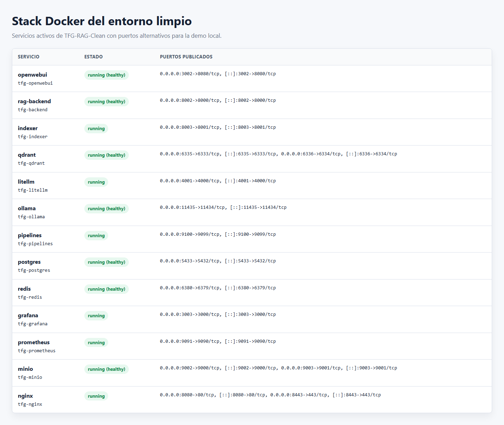
Task: Select the grafana service name
Action: pyautogui.click(x=28, y=316)
